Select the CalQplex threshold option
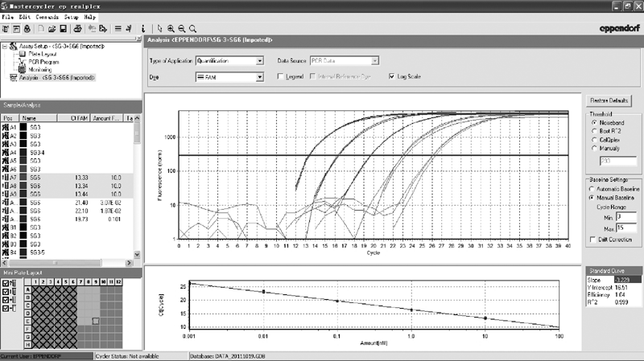This screenshot has height=361, width=644. [594, 140]
